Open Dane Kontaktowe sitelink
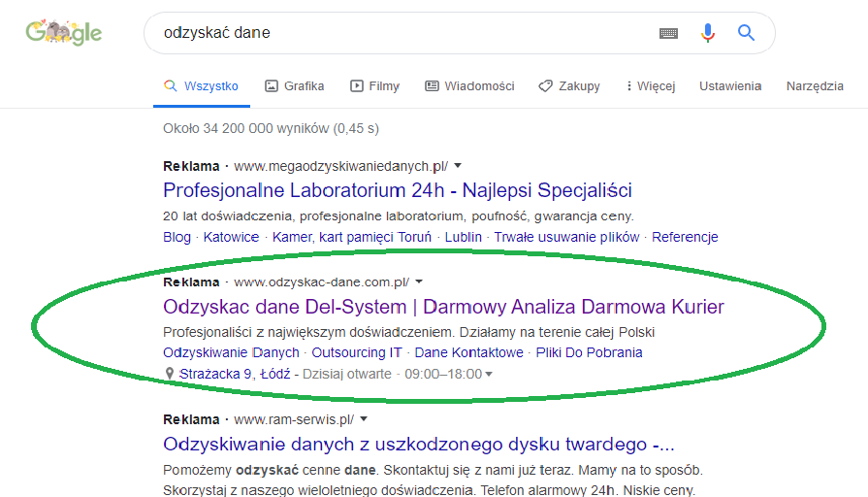The image size is (868, 497). pos(468,353)
